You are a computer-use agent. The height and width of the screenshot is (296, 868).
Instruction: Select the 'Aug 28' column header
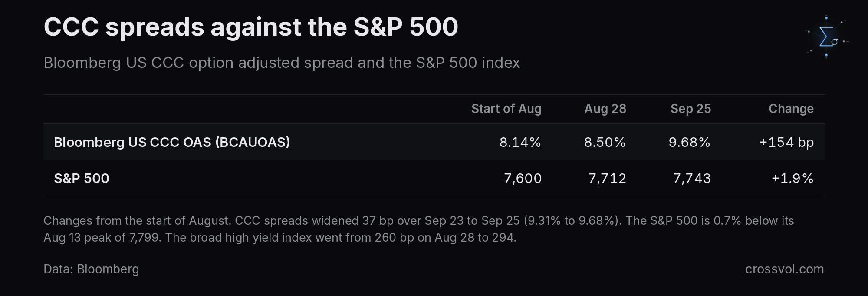pyautogui.click(x=605, y=109)
